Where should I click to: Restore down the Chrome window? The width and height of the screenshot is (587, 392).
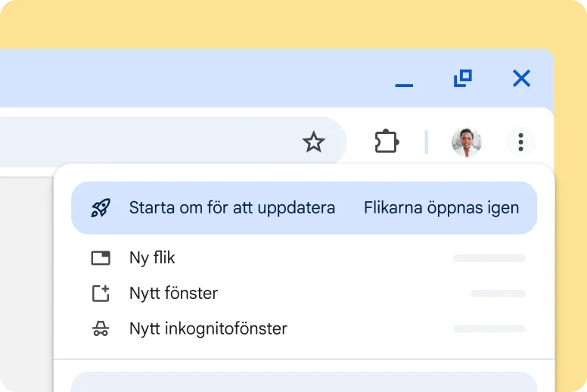462,78
